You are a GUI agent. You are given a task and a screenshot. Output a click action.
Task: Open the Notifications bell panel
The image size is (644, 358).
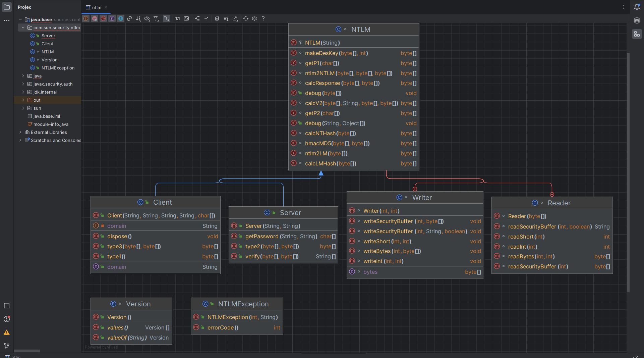pos(637,7)
